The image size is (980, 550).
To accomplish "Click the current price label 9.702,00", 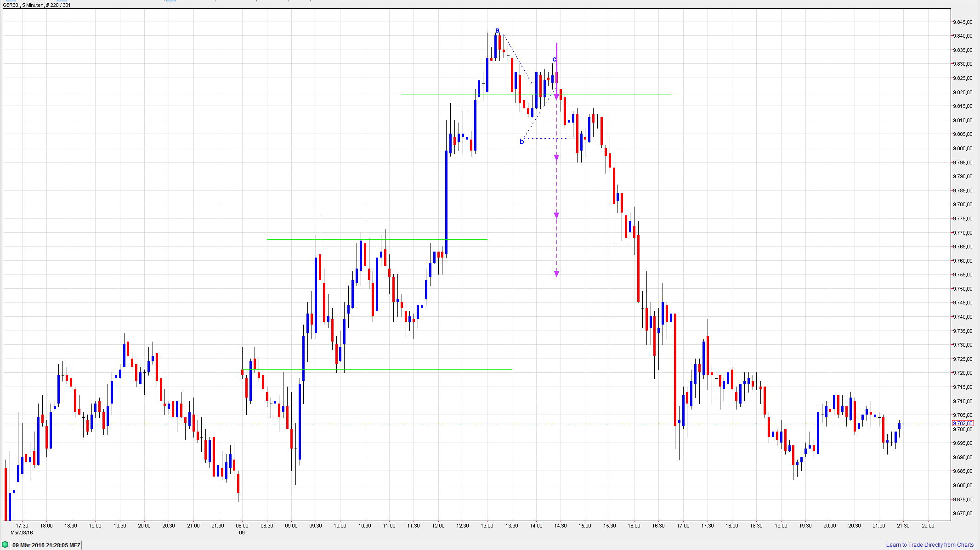I will [x=963, y=423].
